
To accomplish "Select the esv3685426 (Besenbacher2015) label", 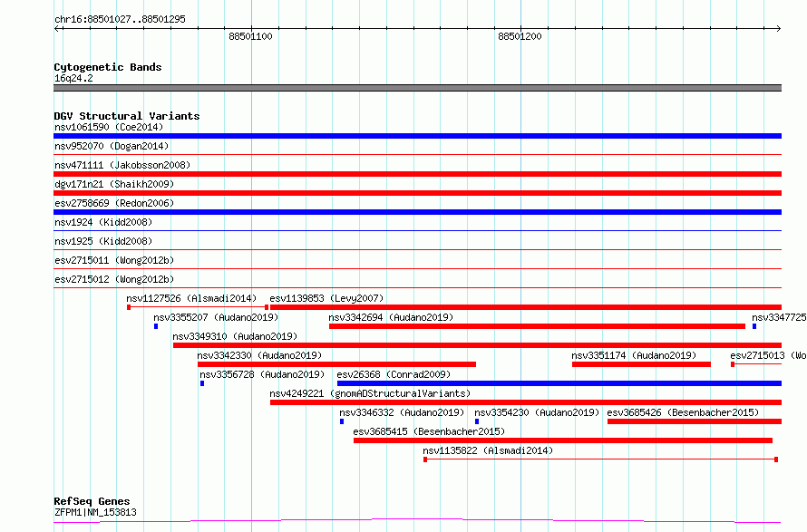I will [683, 412].
